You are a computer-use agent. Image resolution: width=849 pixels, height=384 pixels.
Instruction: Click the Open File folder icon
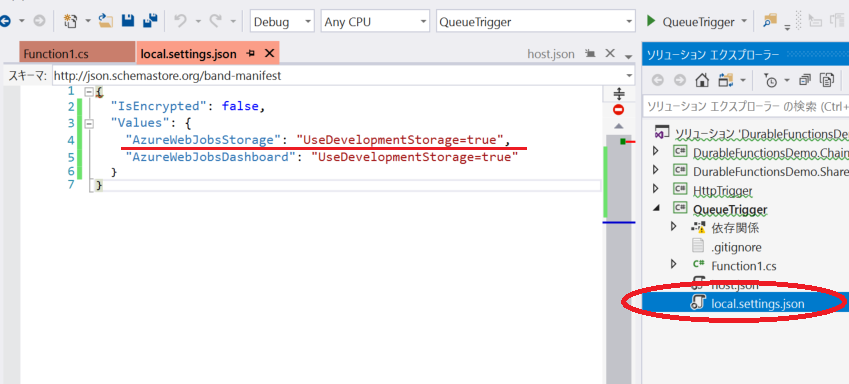tap(106, 22)
